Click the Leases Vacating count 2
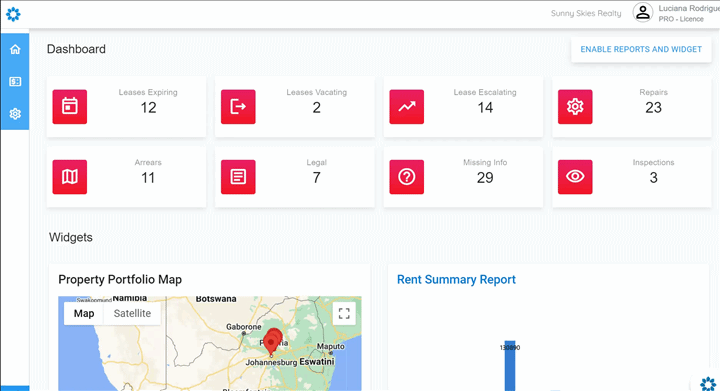This screenshot has width=720, height=391. pyautogui.click(x=316, y=108)
